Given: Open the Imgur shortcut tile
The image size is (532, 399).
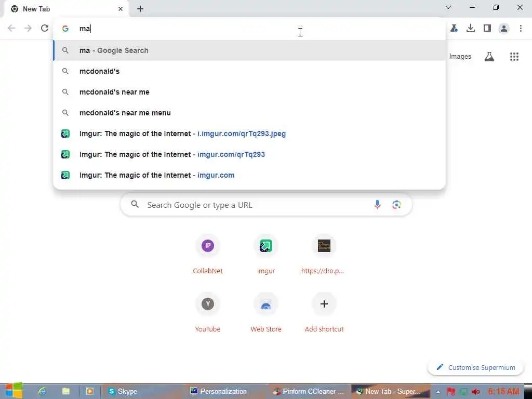Looking at the screenshot, I should pyautogui.click(x=266, y=255).
